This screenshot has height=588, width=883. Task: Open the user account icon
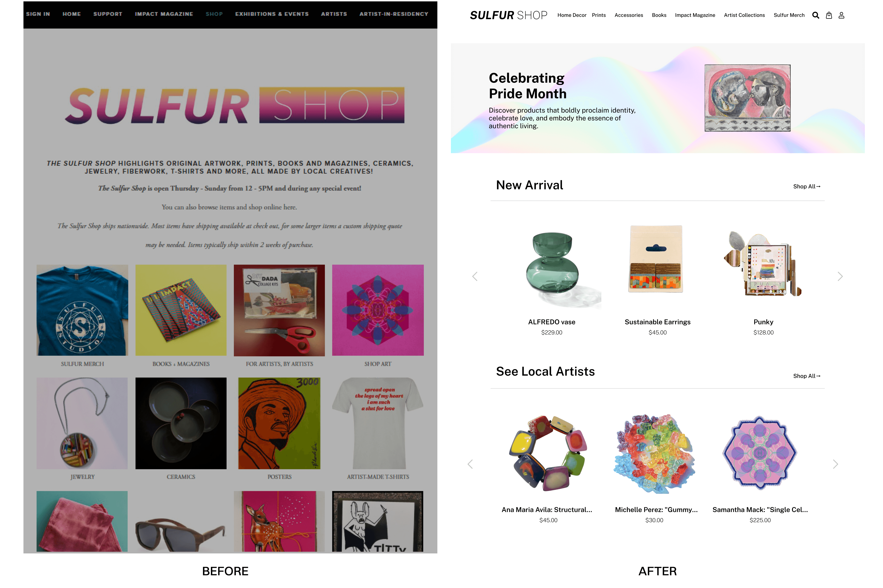[841, 15]
